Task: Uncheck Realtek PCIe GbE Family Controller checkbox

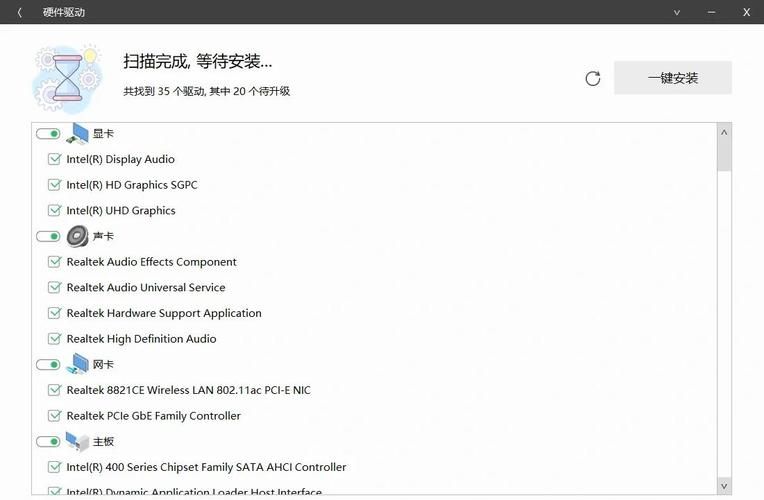Action: pyautogui.click(x=55, y=416)
